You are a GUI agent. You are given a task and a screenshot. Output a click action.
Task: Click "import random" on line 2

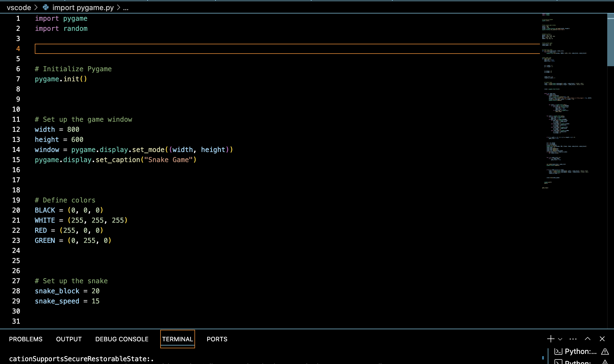pos(61,29)
